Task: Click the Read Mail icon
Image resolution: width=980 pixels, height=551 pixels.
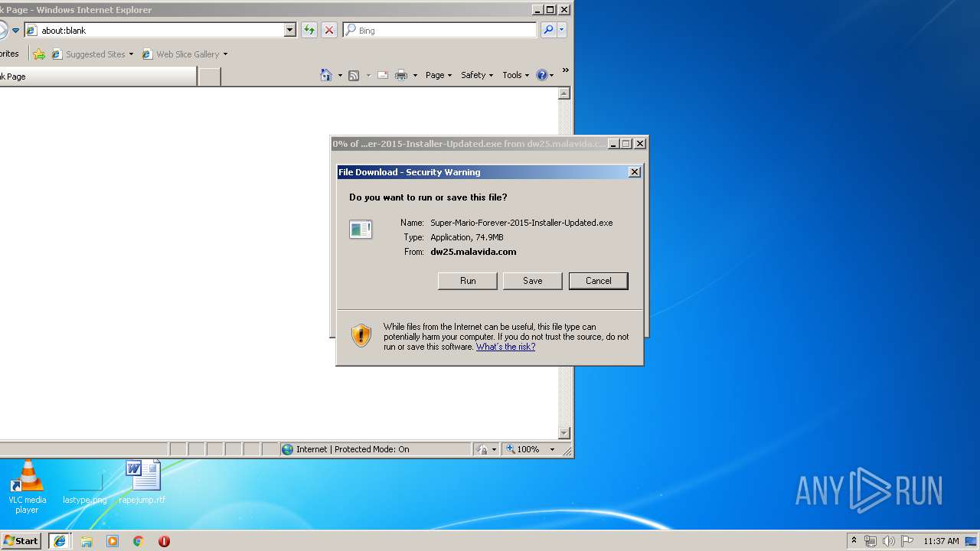Action: point(383,75)
